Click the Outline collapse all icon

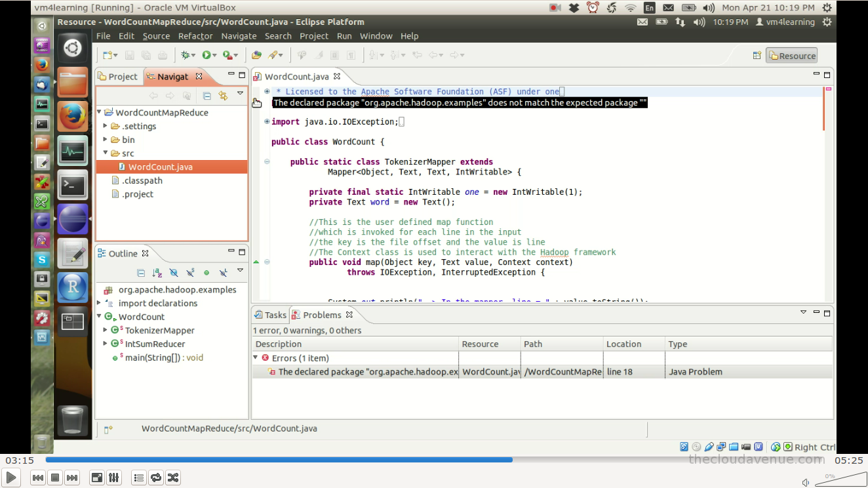pos(141,273)
